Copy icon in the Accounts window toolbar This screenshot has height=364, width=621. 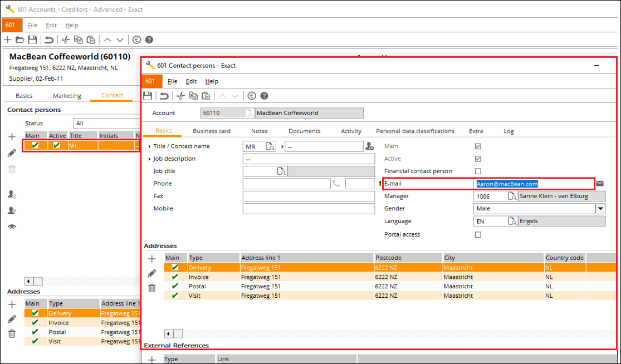click(x=79, y=40)
